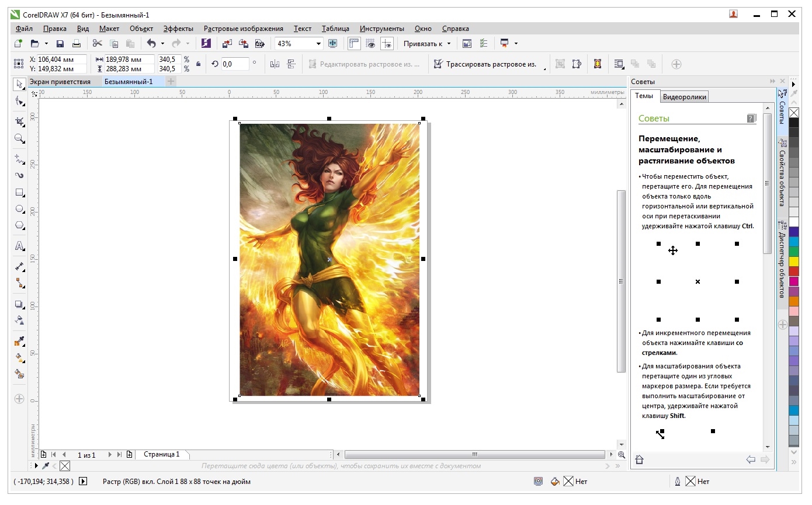Select the Страница 1 page tab
Screen dimensions: 812x505
[x=162, y=454]
